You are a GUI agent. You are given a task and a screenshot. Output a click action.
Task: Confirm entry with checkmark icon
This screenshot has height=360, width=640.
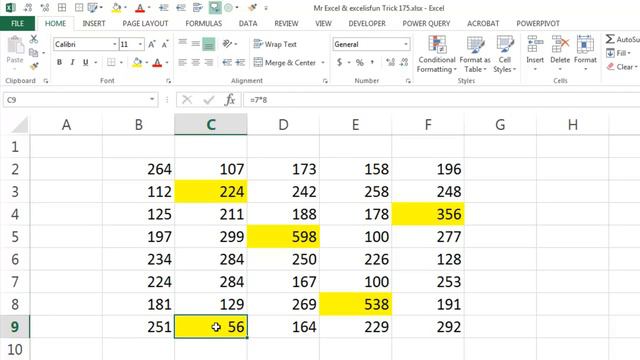(x=209, y=100)
